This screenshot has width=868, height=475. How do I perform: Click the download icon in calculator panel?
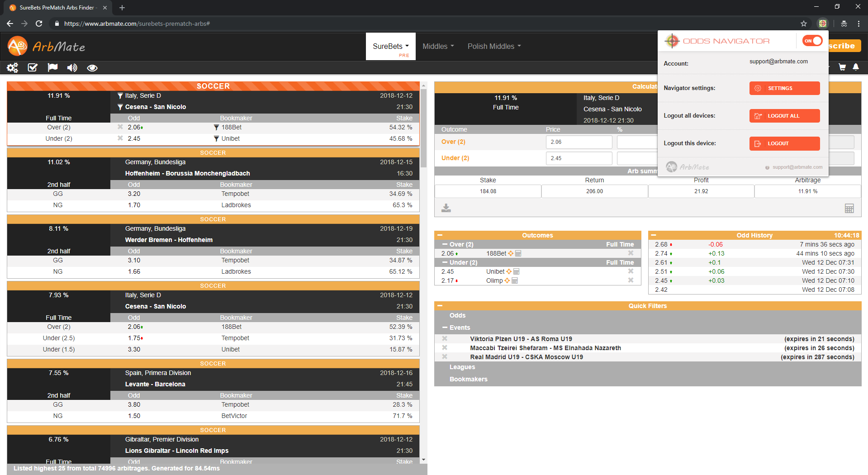[x=446, y=208]
